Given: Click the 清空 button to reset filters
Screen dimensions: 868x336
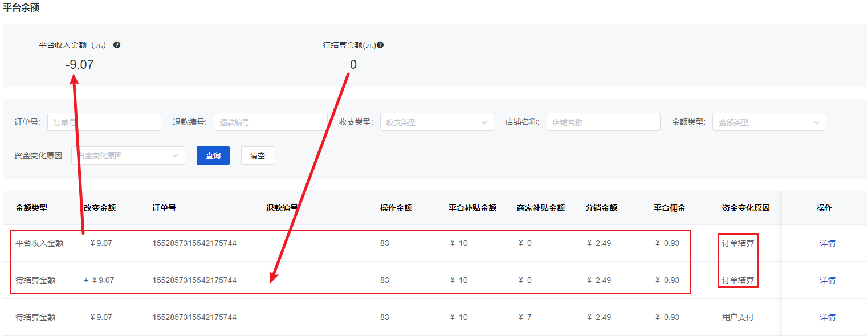Looking at the screenshot, I should pos(258,155).
